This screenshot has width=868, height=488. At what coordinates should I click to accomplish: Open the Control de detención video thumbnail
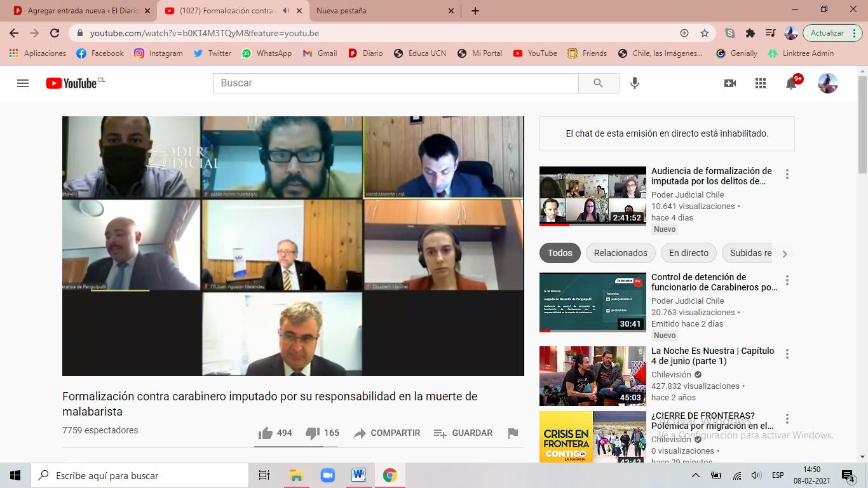click(593, 302)
